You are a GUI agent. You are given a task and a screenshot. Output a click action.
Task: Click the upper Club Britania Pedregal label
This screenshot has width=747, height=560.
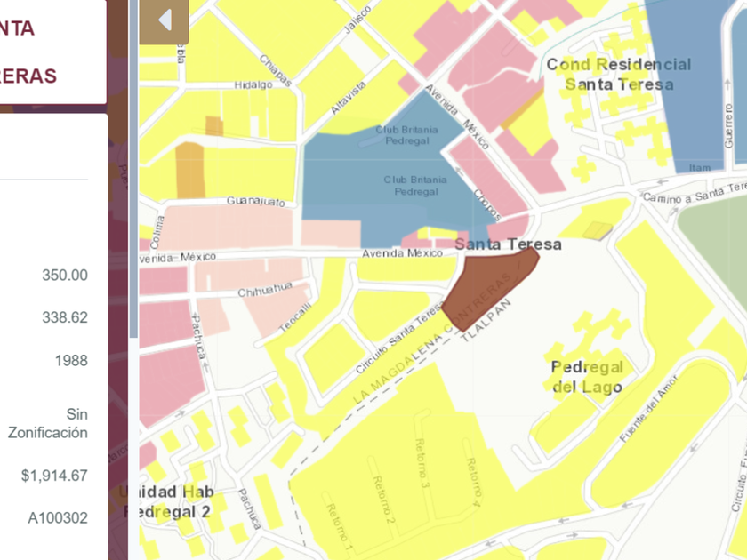(407, 135)
